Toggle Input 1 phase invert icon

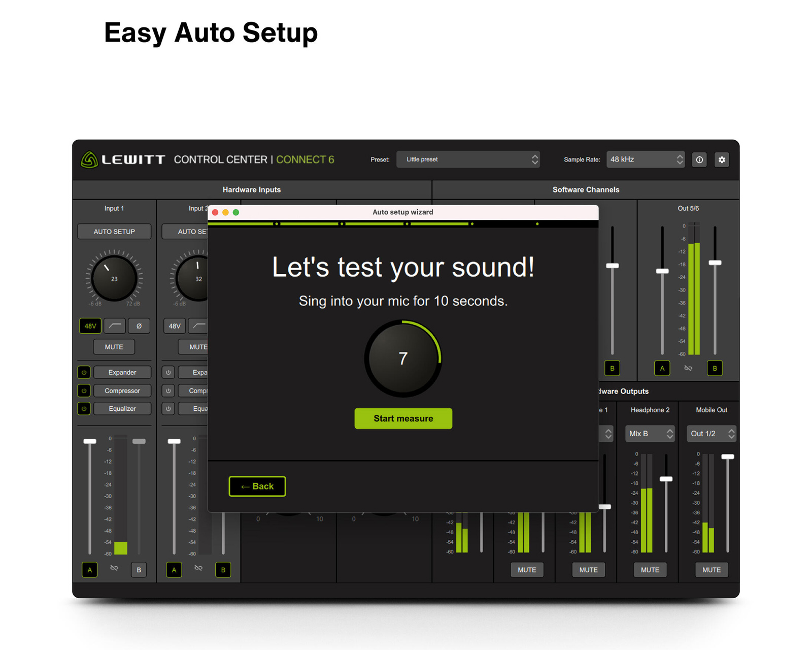(x=139, y=326)
